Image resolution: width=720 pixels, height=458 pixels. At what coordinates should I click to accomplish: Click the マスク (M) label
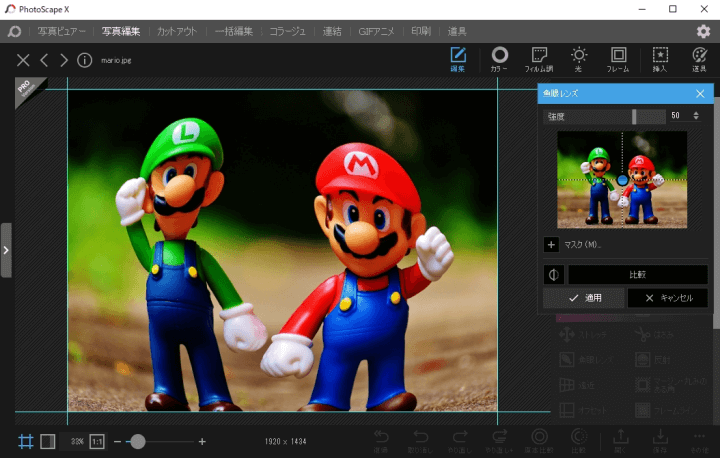(x=582, y=245)
